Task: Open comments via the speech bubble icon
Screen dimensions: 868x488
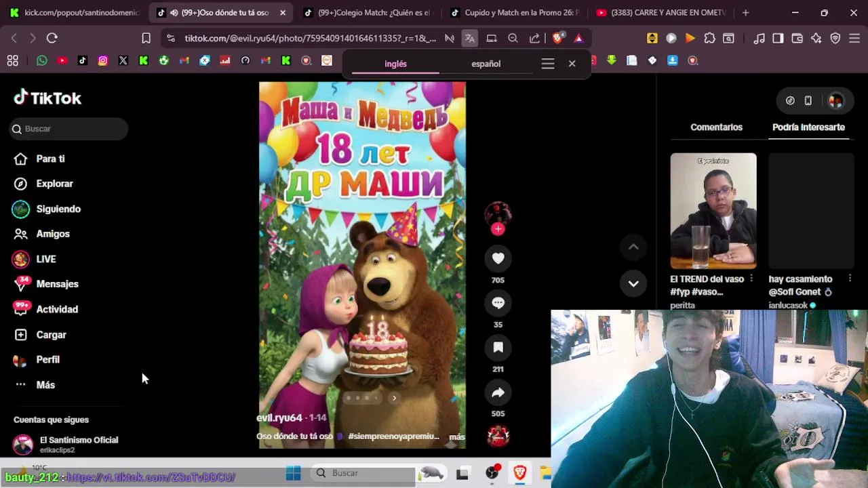Action: 498,303
